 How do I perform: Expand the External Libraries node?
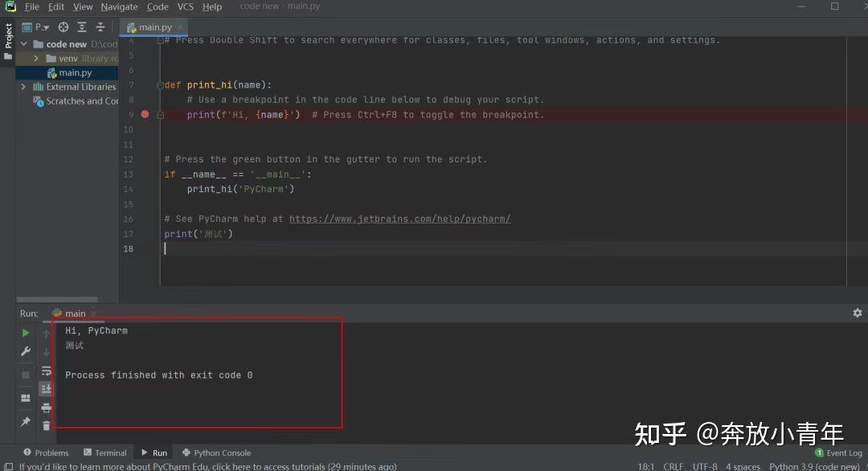click(24, 86)
